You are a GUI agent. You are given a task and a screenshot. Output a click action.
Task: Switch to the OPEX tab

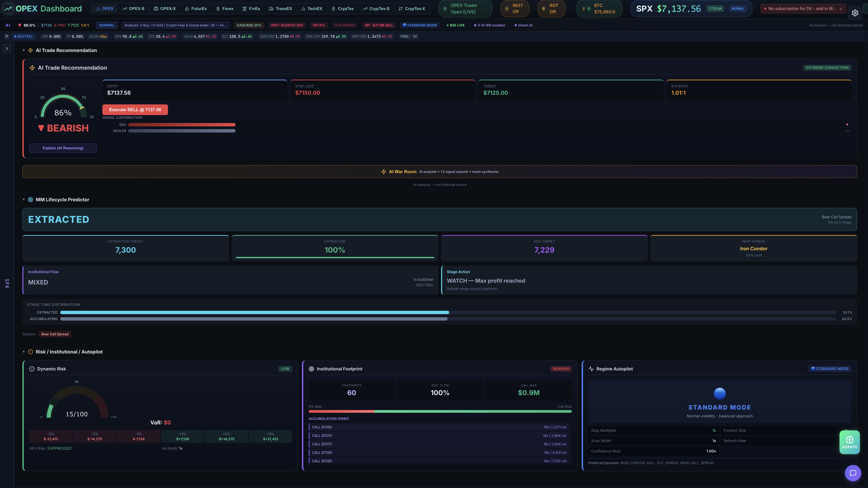(104, 9)
